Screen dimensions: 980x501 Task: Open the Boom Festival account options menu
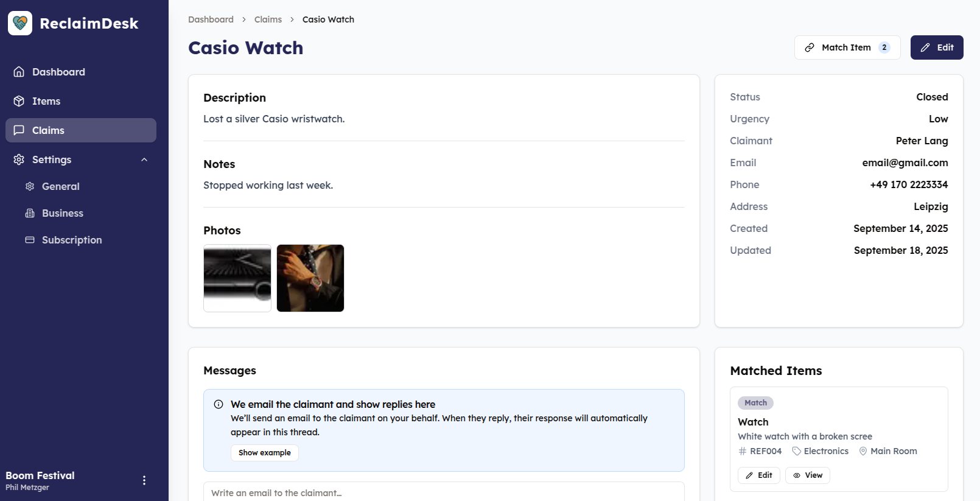[x=144, y=480]
